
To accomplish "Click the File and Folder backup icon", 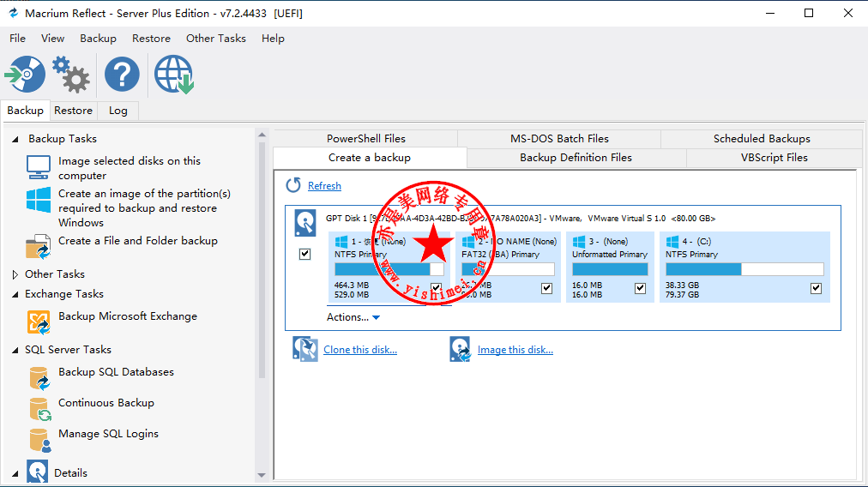I will click(39, 247).
